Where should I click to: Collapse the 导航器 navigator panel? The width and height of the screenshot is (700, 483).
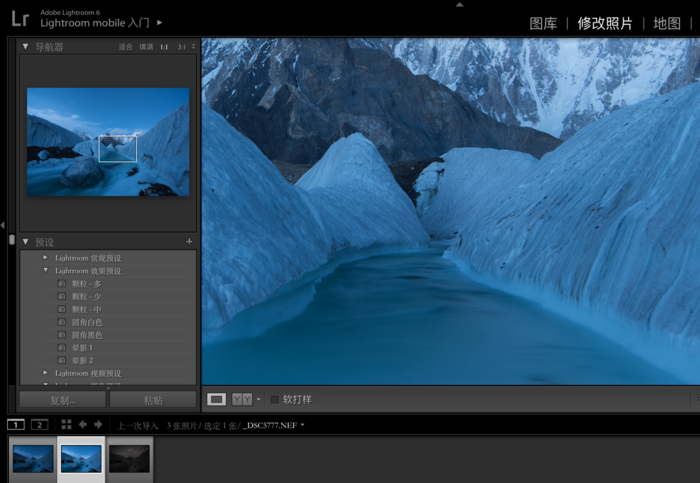pos(26,46)
